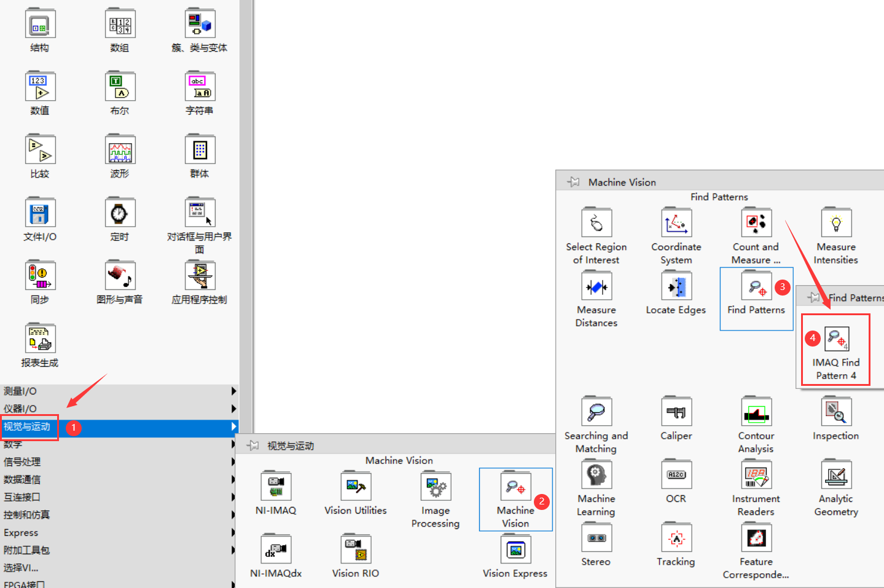Select the Express menu entry label
The image size is (884, 588).
21,533
